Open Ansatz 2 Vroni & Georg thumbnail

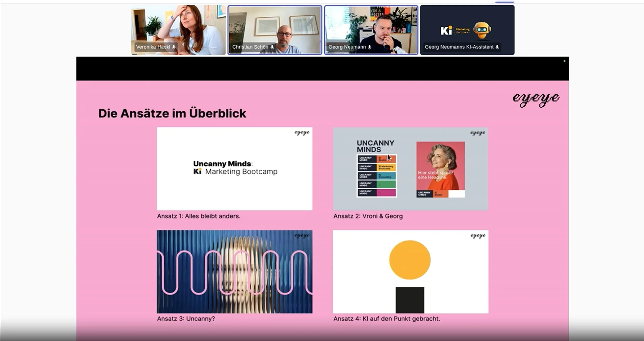click(411, 169)
